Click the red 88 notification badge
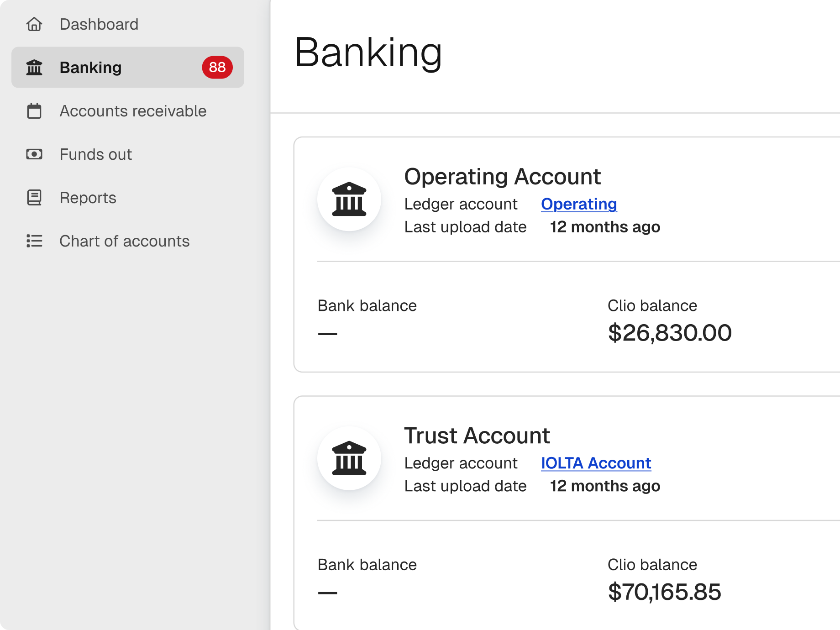The image size is (840, 630). pos(217,68)
